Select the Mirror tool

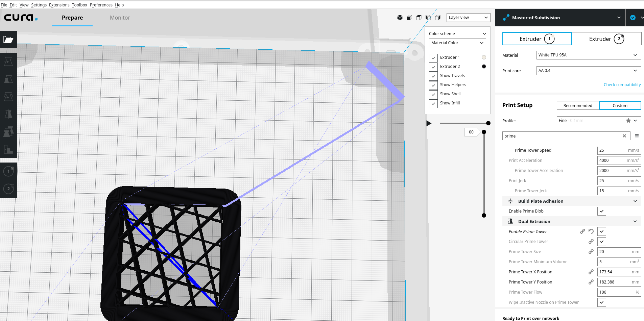tap(8, 114)
